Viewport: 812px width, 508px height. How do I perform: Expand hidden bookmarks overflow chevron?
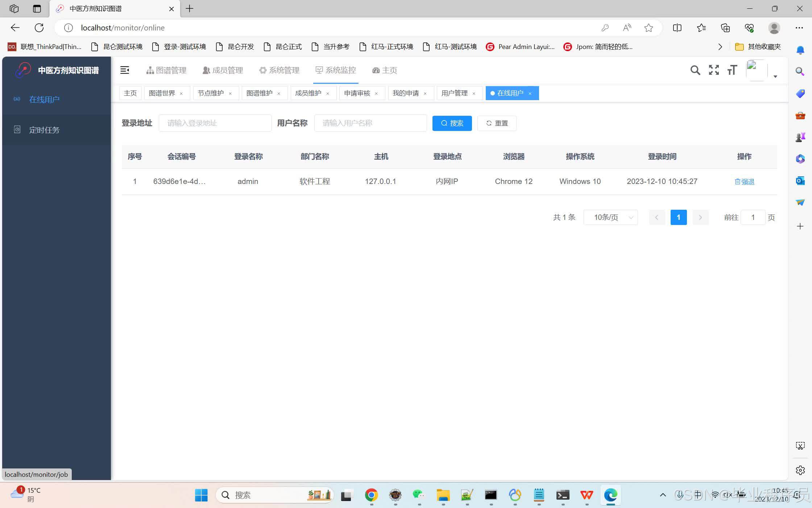(x=720, y=47)
